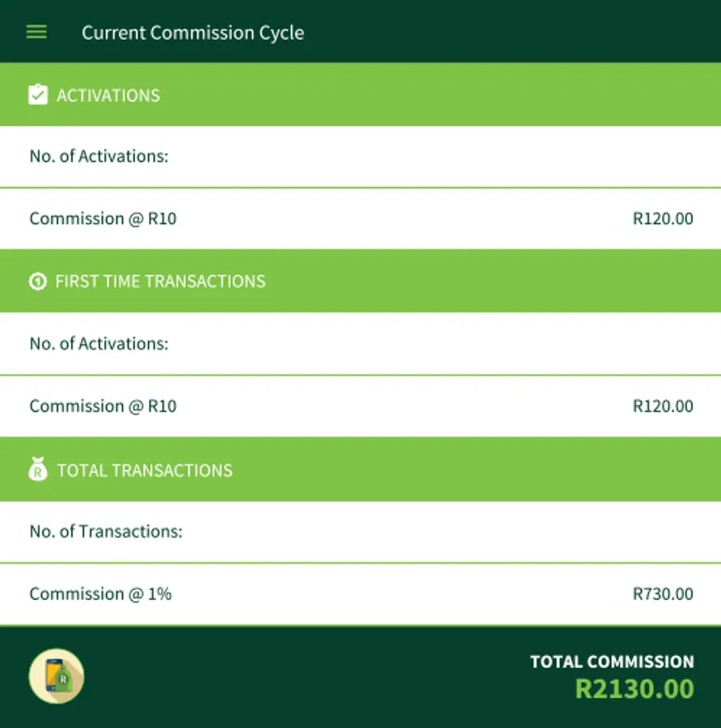Screen dimensions: 721x728
Task: Click Commission @ R10 label under Activations
Action: tap(103, 218)
